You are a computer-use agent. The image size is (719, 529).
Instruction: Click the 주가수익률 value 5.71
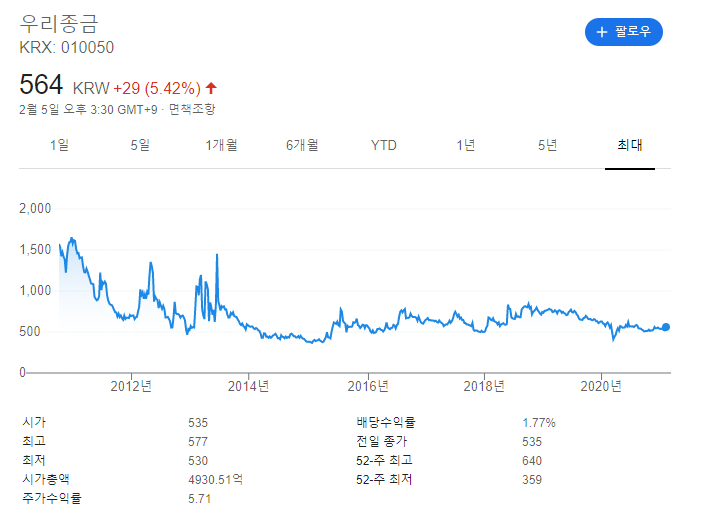click(x=199, y=498)
